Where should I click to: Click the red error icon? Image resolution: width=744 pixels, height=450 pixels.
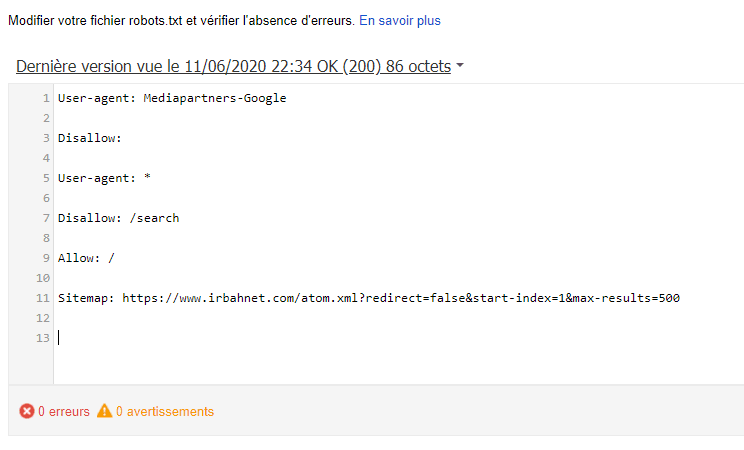[27, 411]
